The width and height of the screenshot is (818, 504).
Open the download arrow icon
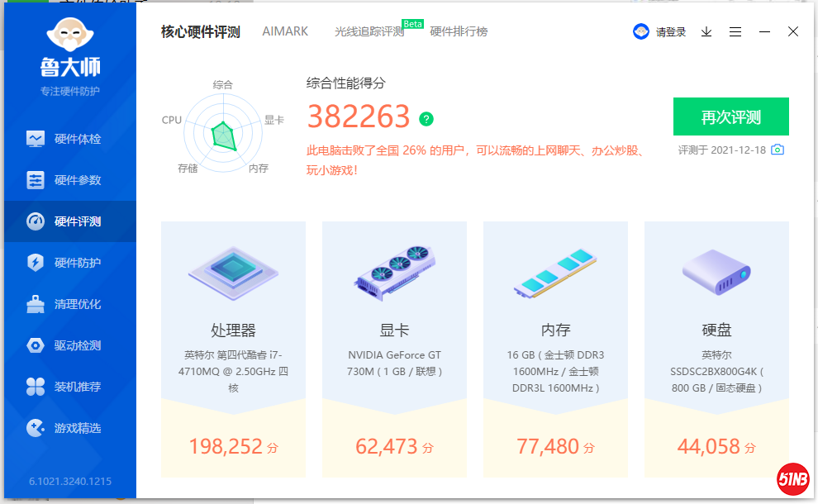[x=706, y=32]
